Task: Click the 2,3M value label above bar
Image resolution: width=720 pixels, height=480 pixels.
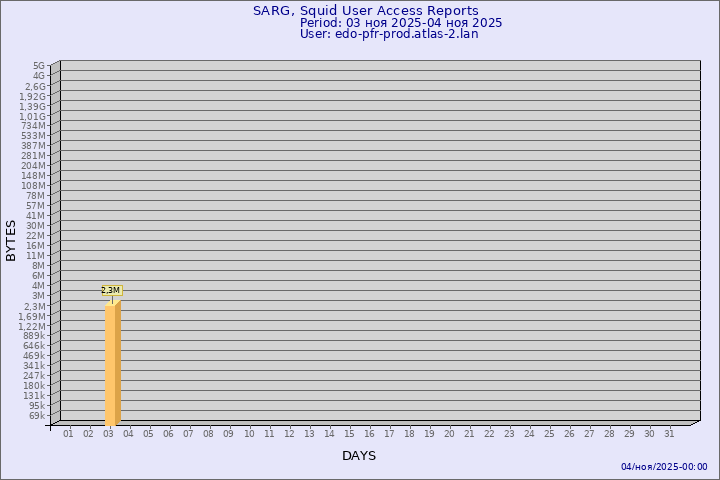Action: pyautogui.click(x=110, y=290)
